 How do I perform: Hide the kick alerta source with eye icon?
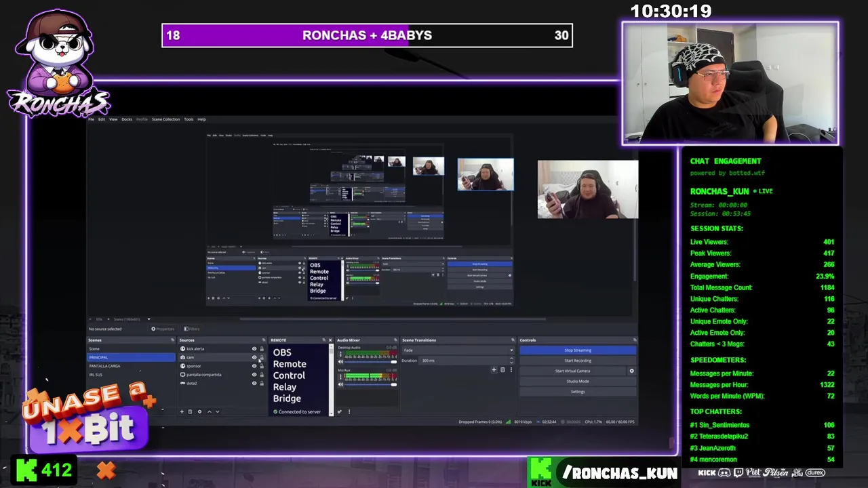(x=254, y=348)
